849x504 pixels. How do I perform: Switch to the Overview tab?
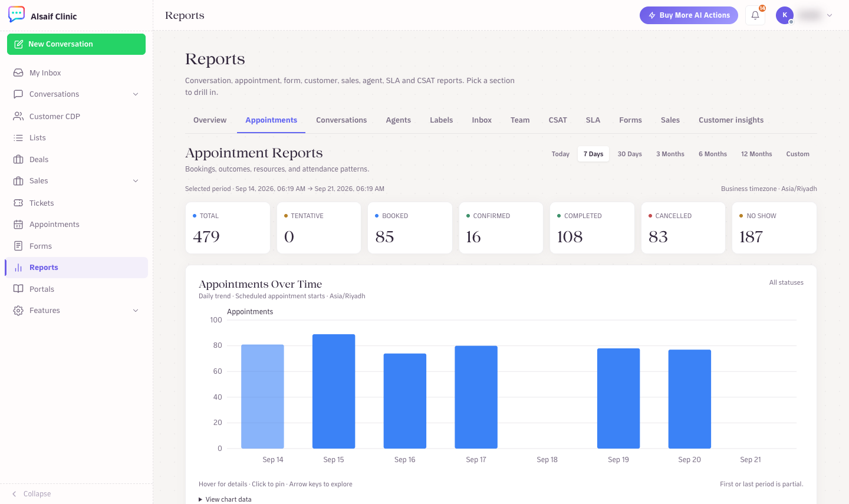pyautogui.click(x=210, y=120)
